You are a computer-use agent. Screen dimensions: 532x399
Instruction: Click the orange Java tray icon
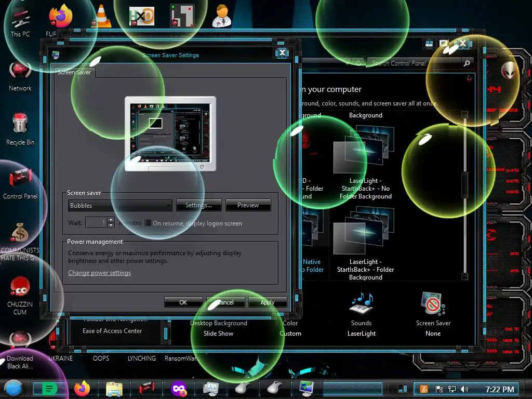(424, 389)
